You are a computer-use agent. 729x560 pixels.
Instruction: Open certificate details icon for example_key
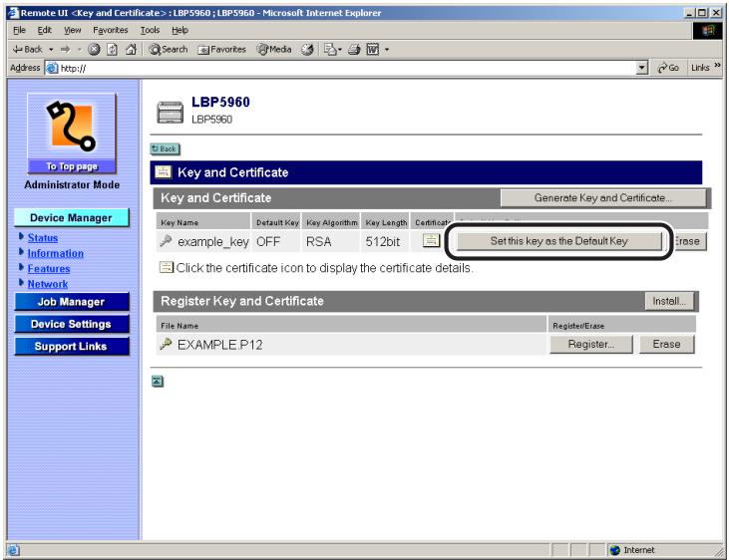[431, 240]
